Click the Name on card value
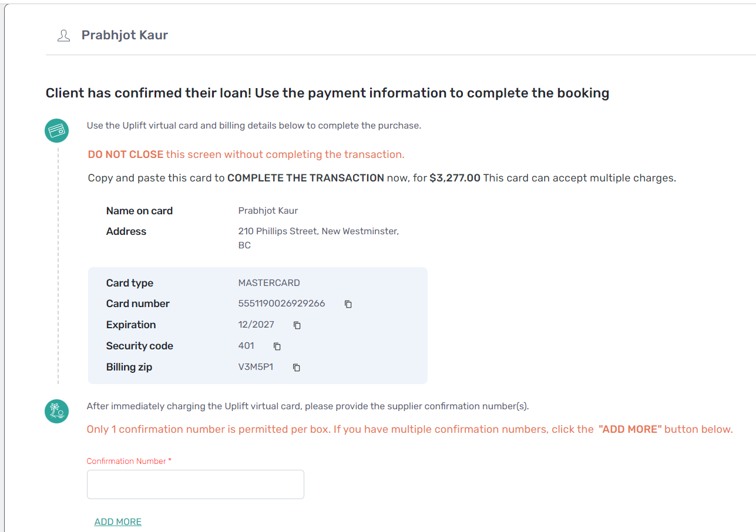Screen dimensions: 756x532 (x=268, y=211)
